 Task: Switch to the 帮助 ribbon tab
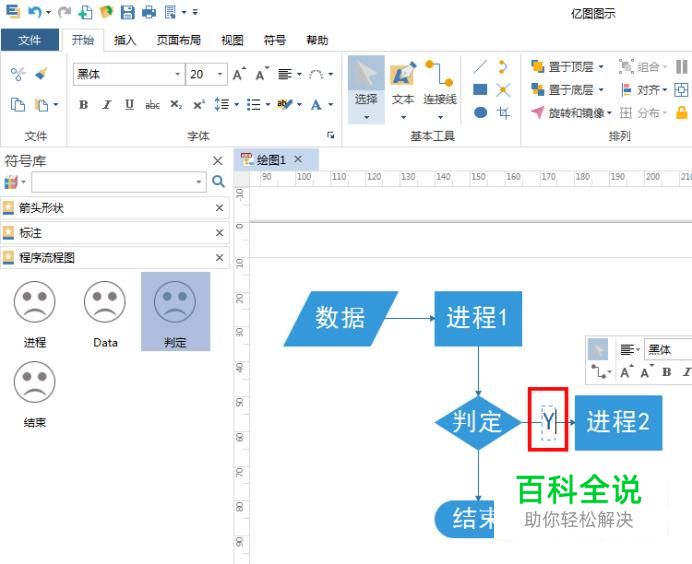click(x=317, y=40)
